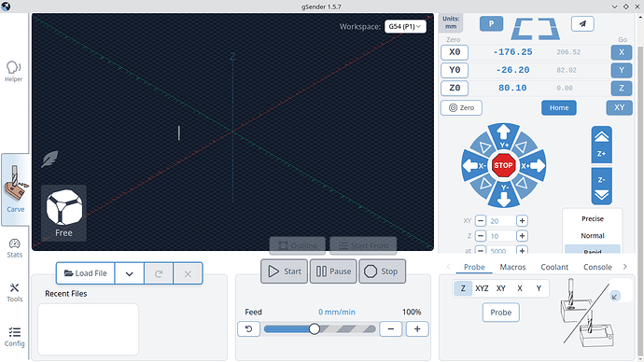
Task: Click the Probe button
Action: point(500,313)
